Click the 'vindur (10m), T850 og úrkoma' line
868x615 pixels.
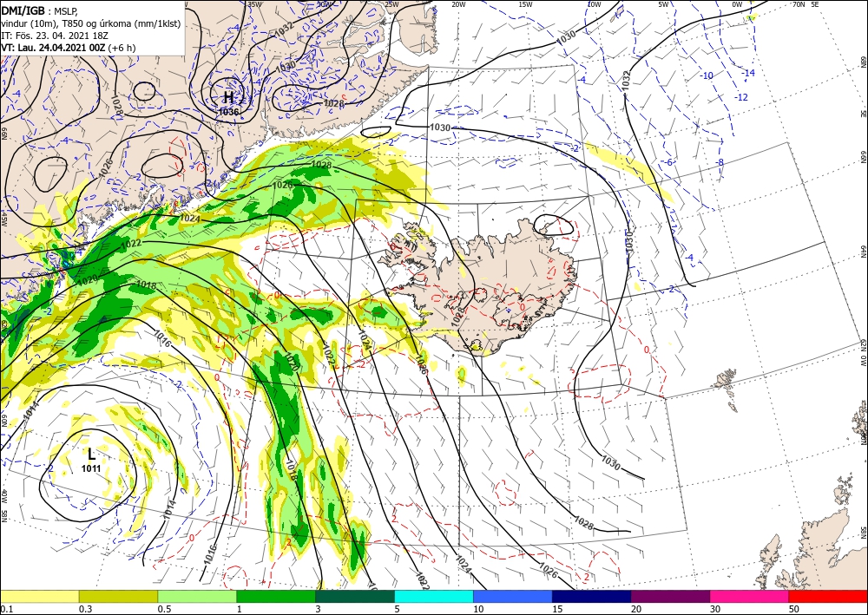click(x=91, y=23)
